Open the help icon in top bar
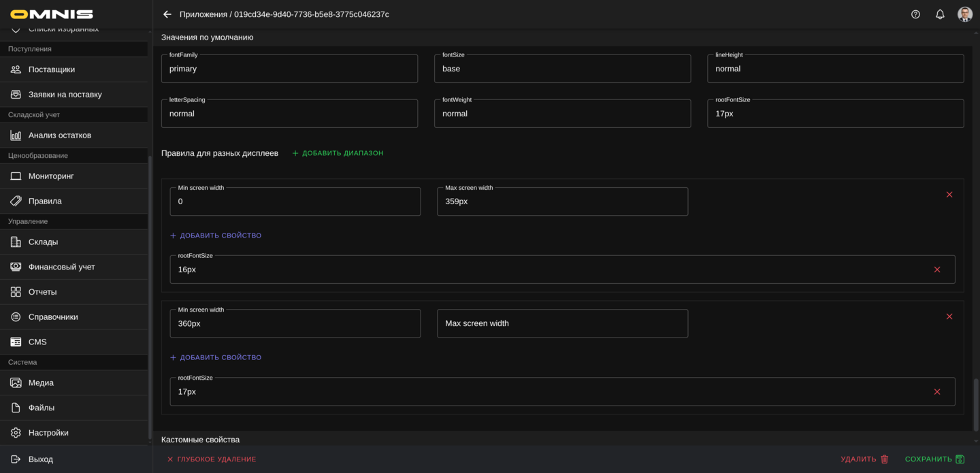 point(915,14)
